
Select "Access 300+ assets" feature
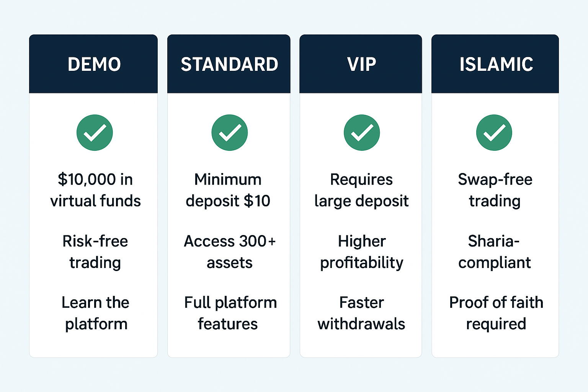point(229,252)
